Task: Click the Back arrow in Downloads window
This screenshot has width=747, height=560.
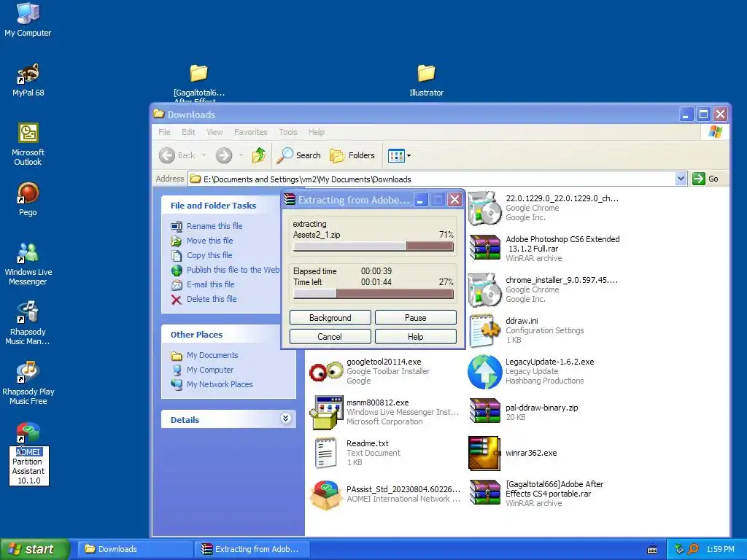Action: pyautogui.click(x=177, y=155)
